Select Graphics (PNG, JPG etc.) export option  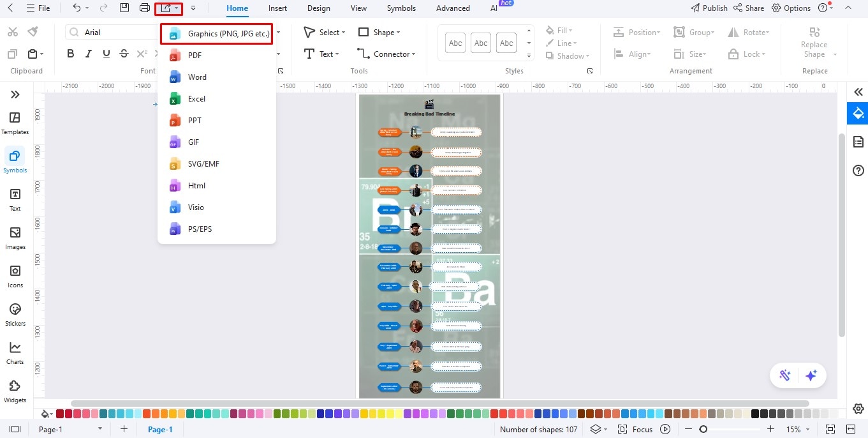tap(217, 34)
